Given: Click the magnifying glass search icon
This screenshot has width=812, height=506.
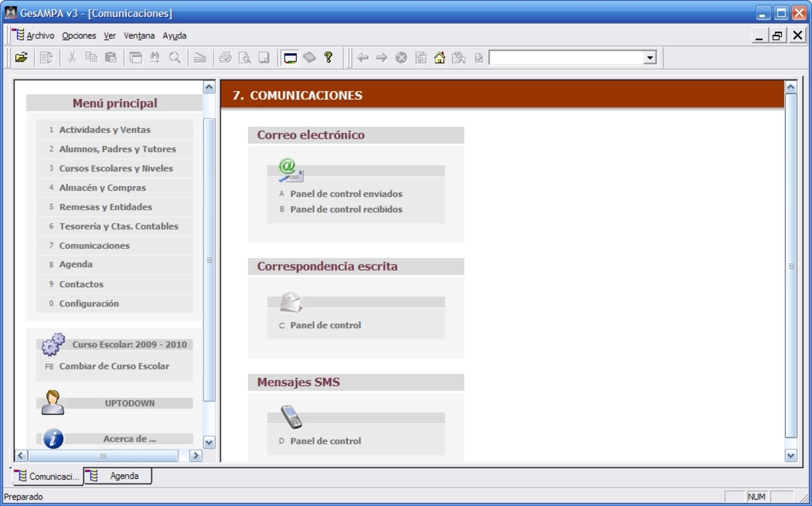Looking at the screenshot, I should 175,58.
